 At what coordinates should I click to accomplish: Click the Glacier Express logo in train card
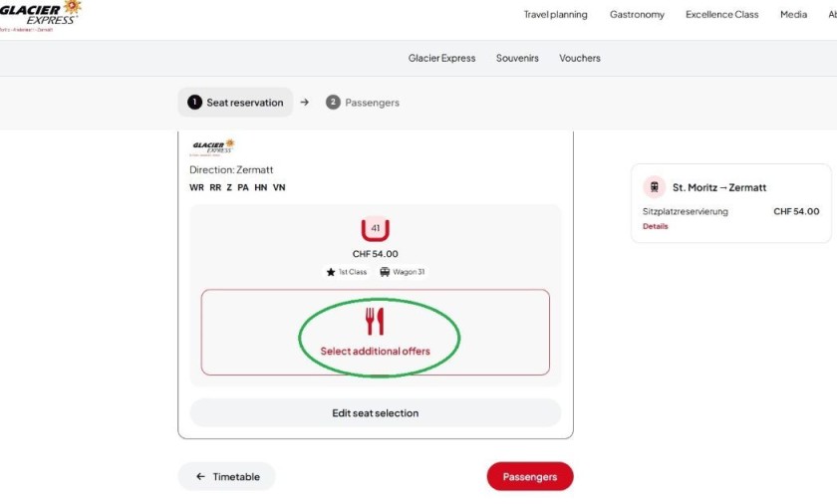(x=212, y=147)
